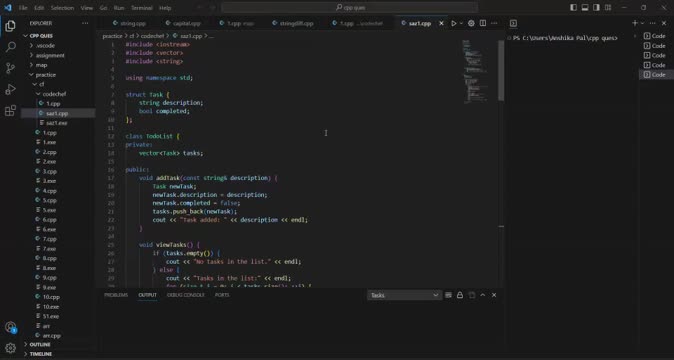This screenshot has height=360, width=674.
Task: Open the Terminal menu
Action: (141, 8)
